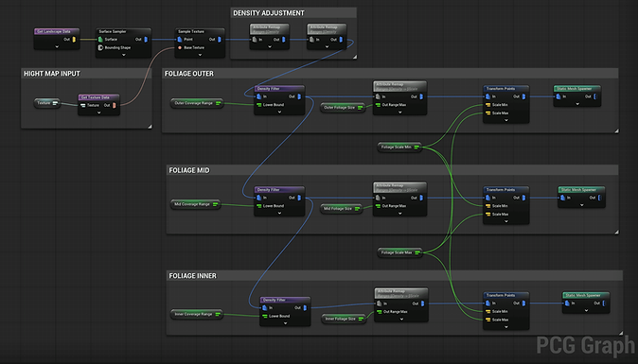Click the output pin on Inner Coverage Range

pyautogui.click(x=218, y=314)
